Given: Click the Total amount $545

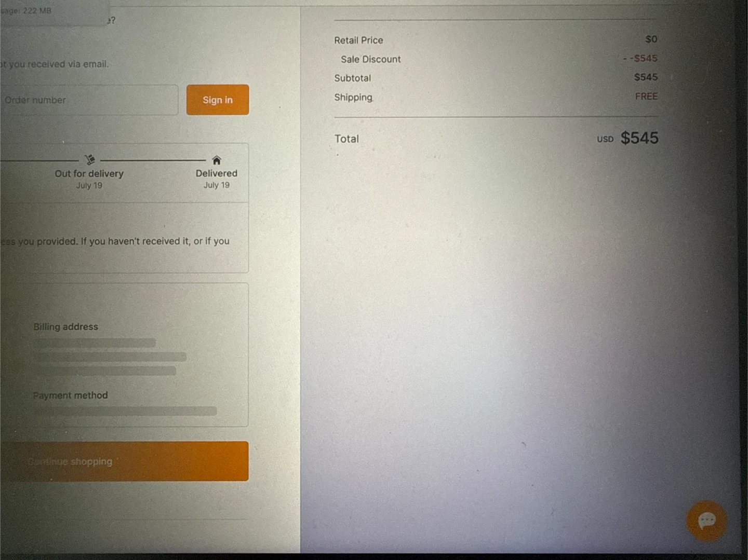Looking at the screenshot, I should (x=639, y=138).
